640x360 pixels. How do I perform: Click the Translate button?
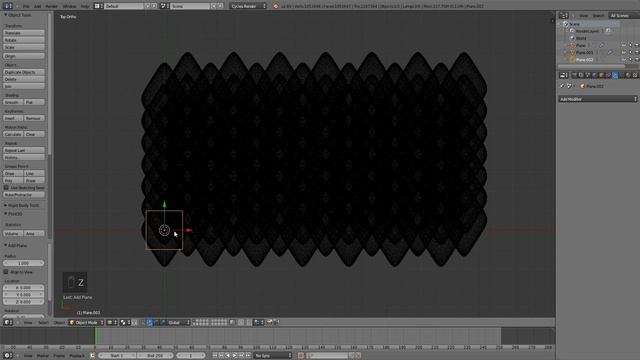24,33
